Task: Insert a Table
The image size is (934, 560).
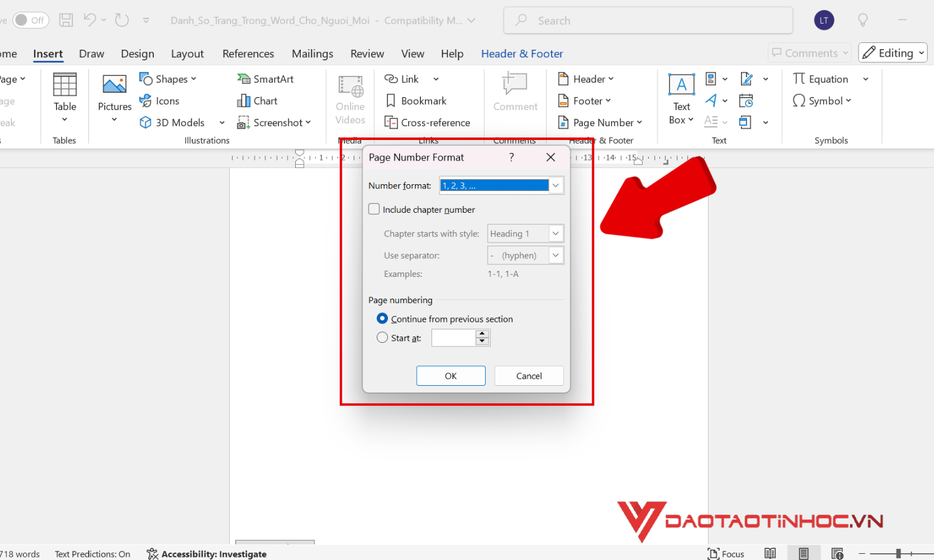Action: [x=65, y=98]
